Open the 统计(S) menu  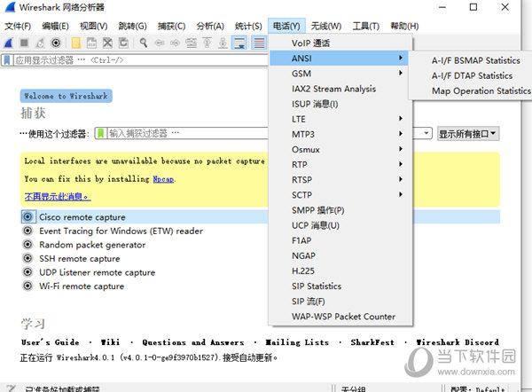click(248, 26)
